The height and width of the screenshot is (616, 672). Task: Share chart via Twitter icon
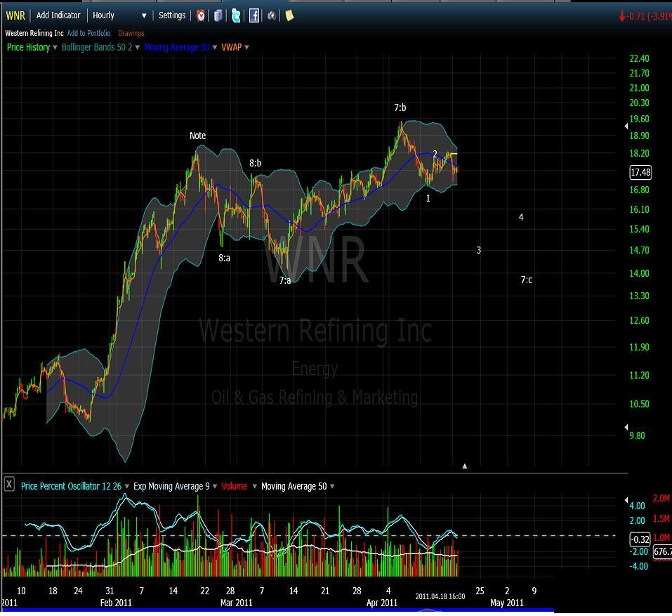coord(236,15)
